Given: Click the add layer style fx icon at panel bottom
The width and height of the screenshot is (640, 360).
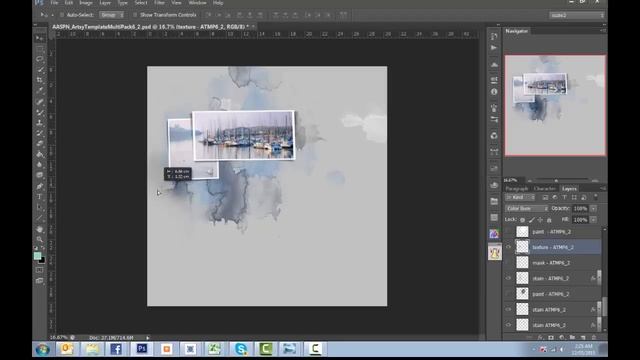Looking at the screenshot, I should coord(540,338).
